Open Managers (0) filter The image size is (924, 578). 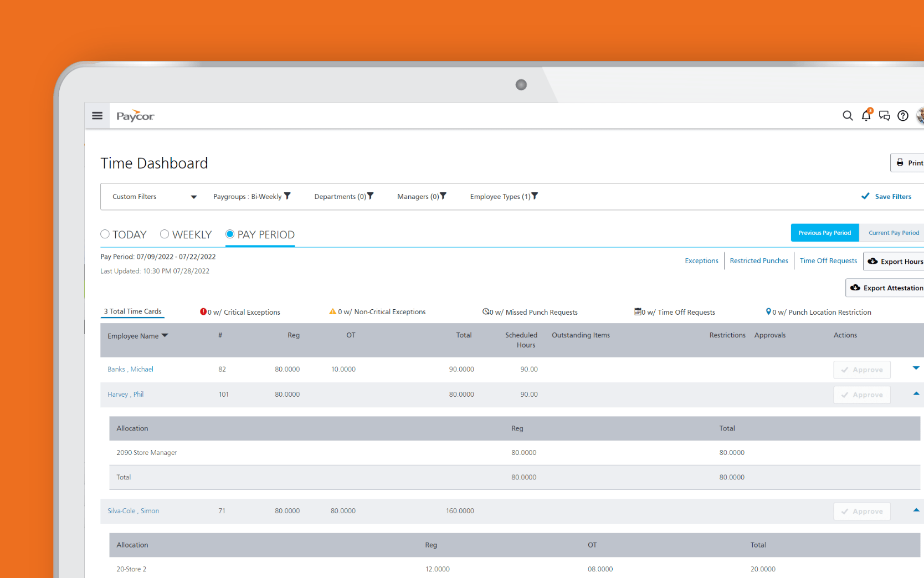pyautogui.click(x=422, y=197)
